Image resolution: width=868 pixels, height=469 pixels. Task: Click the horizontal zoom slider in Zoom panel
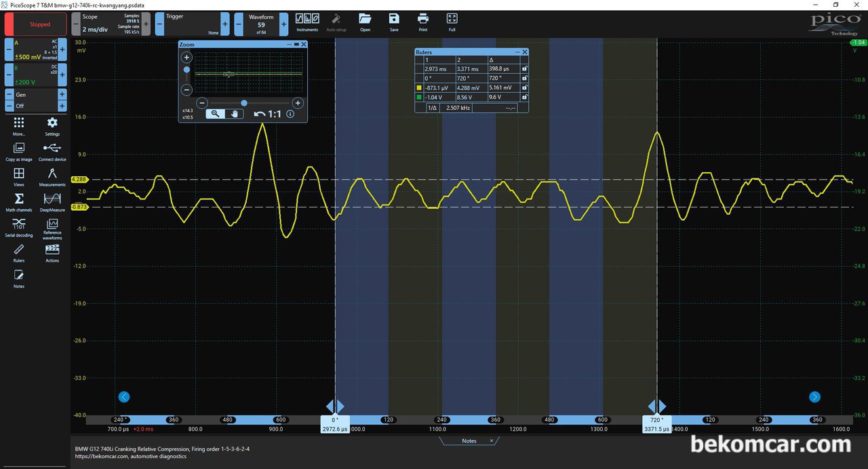tap(244, 103)
